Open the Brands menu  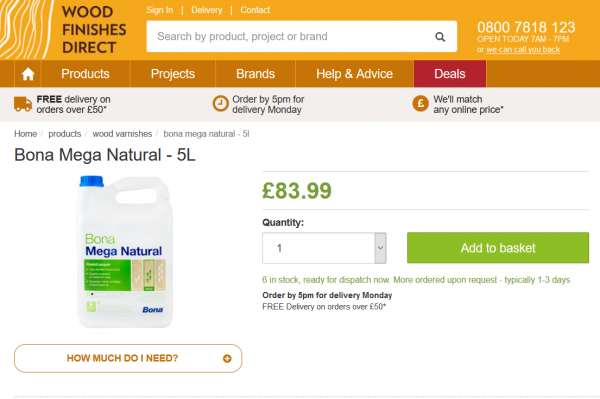(255, 74)
